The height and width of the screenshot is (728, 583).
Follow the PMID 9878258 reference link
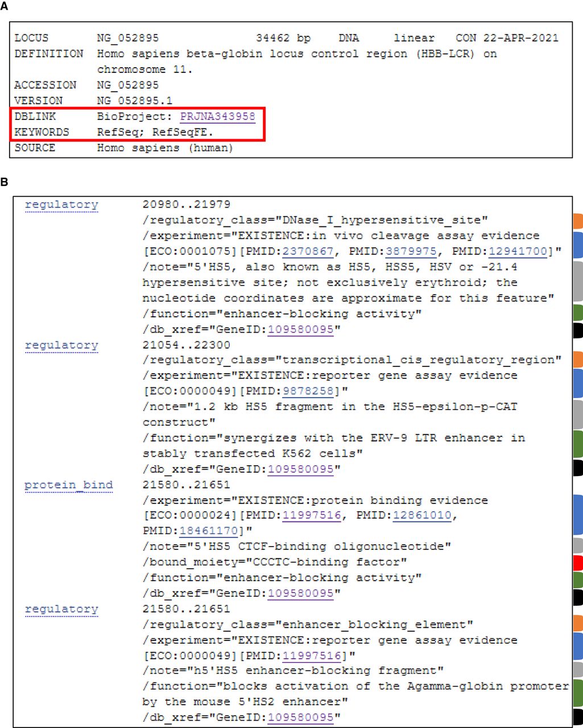[x=308, y=391]
